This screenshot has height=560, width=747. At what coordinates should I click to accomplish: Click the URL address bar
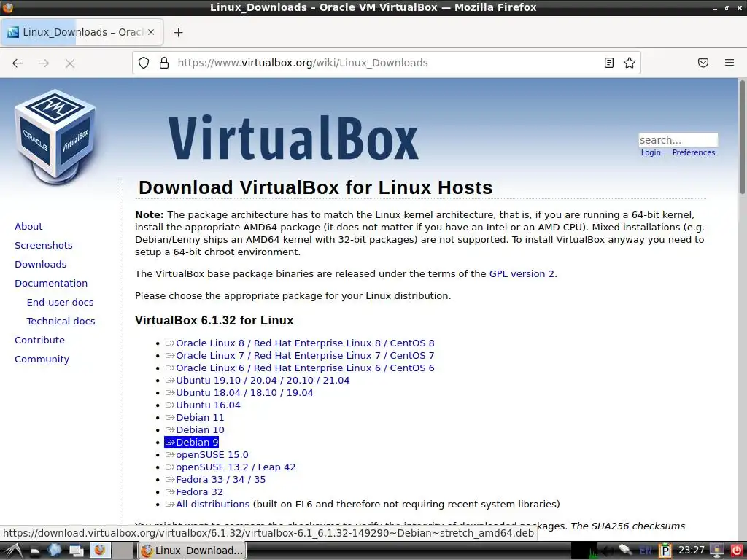(x=386, y=63)
